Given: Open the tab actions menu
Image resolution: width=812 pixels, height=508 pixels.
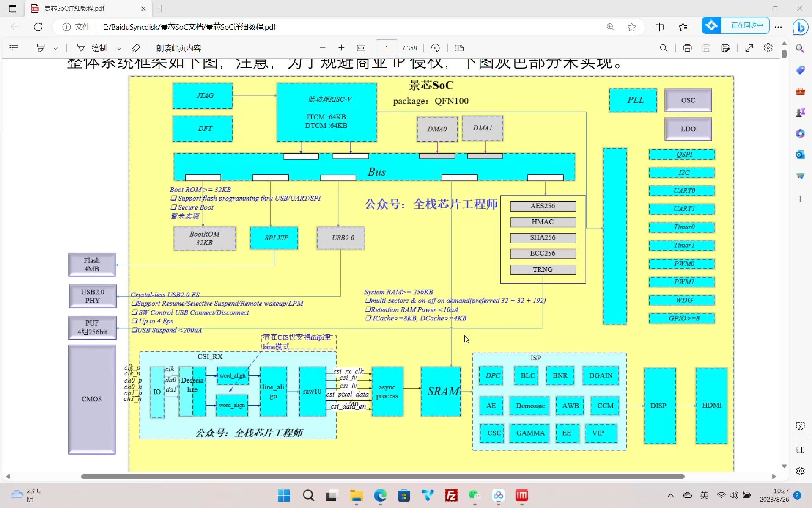Looking at the screenshot, I should point(13,8).
